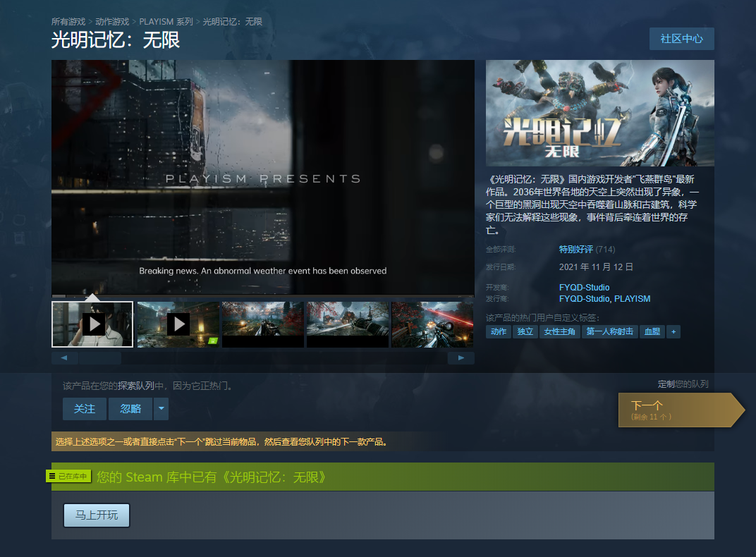Click the video progress bar
Image resolution: width=756 pixels, height=557 pixels.
point(263,295)
